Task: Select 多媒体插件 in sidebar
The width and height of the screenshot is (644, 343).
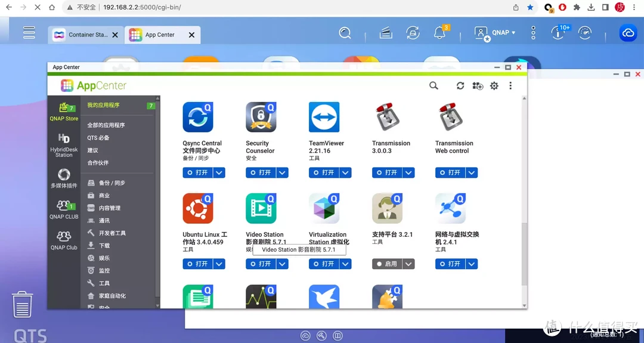Action: (x=64, y=178)
